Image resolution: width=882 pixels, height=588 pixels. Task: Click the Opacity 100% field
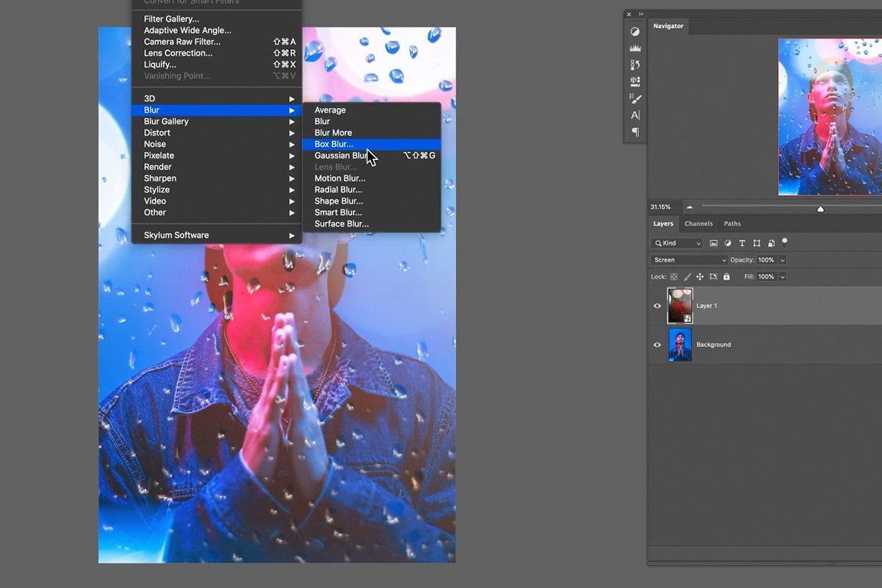pyautogui.click(x=766, y=260)
